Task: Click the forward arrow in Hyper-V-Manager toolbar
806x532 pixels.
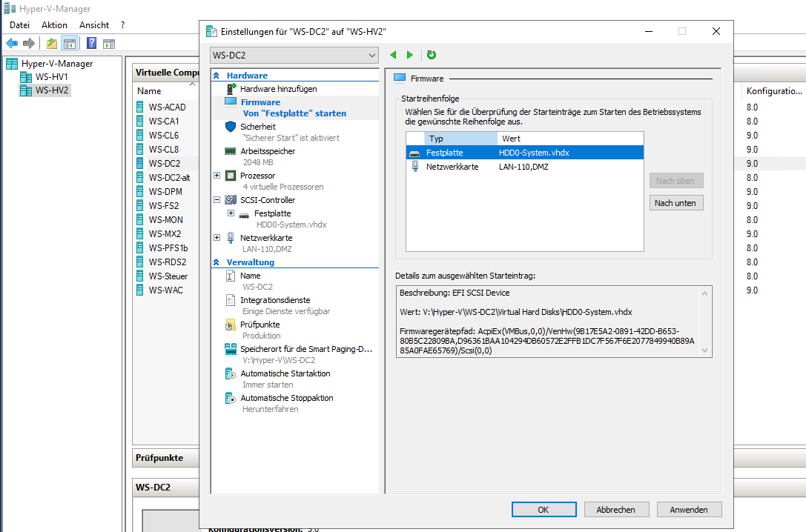Action: 29,44
